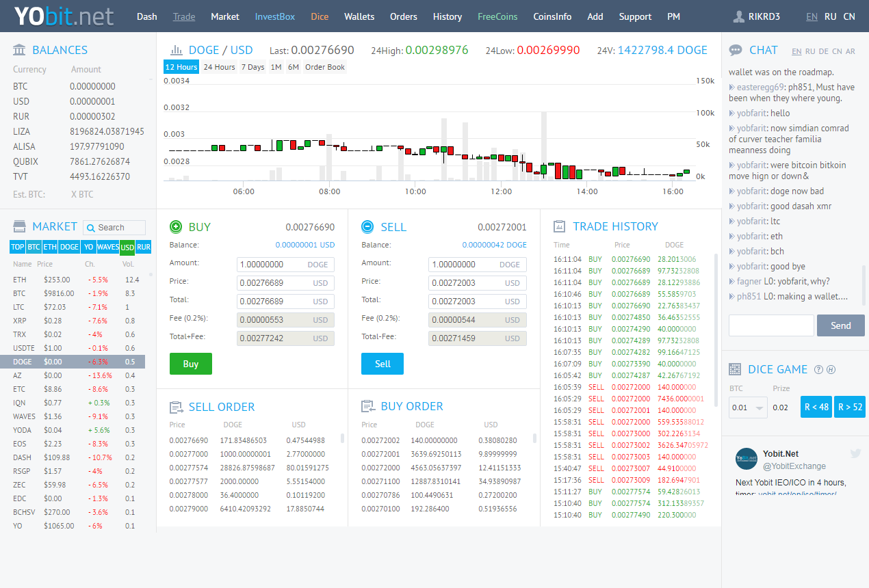Screen dimensions: 869x588
Task: Open Support in top navigation
Action: click(636, 16)
